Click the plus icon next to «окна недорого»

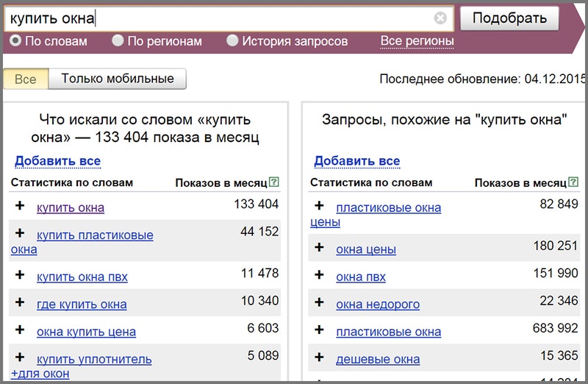click(x=319, y=302)
